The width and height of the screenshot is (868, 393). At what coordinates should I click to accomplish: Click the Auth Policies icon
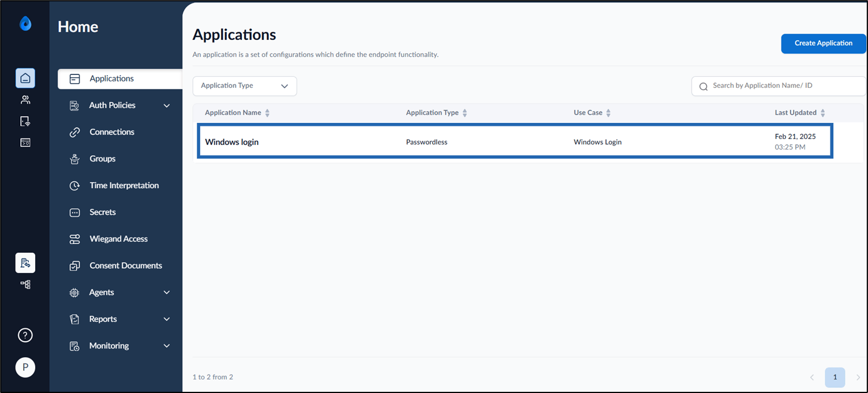click(74, 106)
